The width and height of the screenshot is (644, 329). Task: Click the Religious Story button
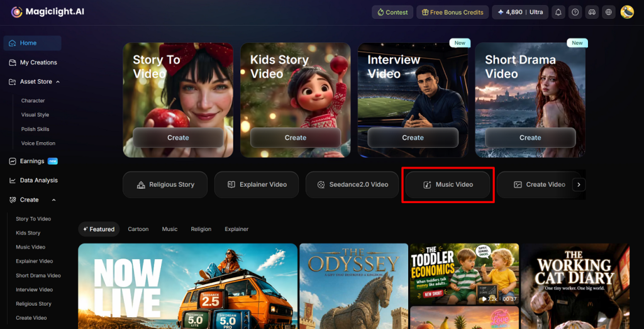coord(165,185)
